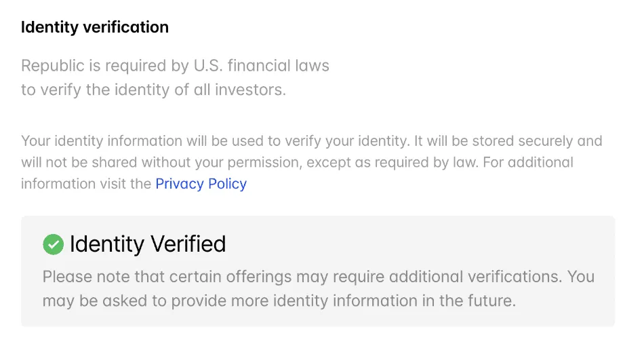
Task: Click the 'to verify the identity of all investors' line
Action: [153, 90]
